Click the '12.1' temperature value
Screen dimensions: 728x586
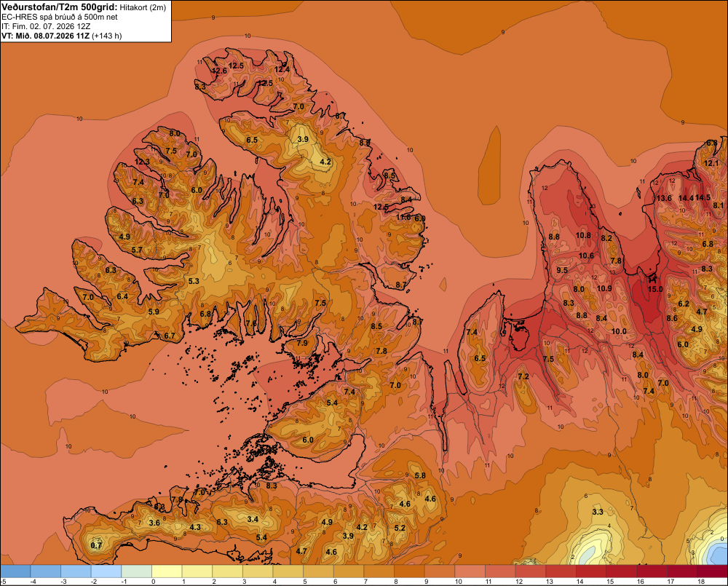[x=711, y=163]
